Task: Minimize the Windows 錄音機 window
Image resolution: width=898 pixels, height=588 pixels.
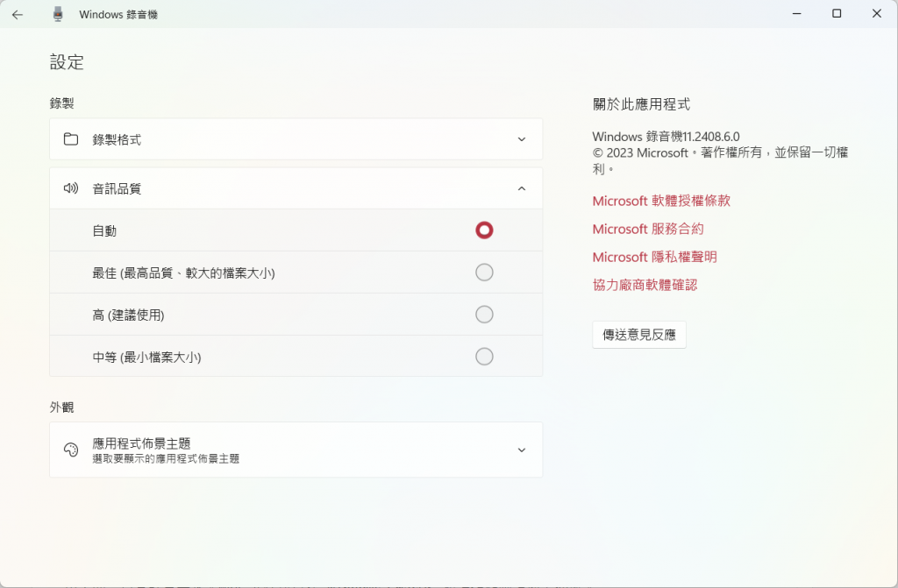Action: coord(796,14)
